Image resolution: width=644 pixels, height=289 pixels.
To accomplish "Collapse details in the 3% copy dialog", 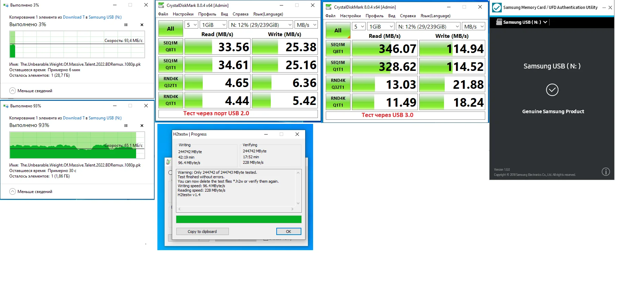I will coord(31,91).
